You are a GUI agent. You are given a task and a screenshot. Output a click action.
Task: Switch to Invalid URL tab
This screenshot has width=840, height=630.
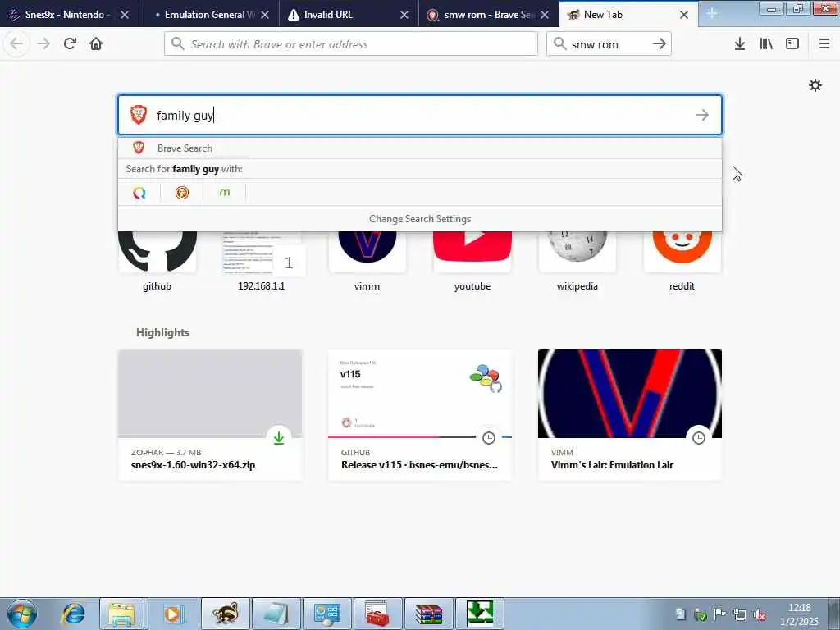343,15
